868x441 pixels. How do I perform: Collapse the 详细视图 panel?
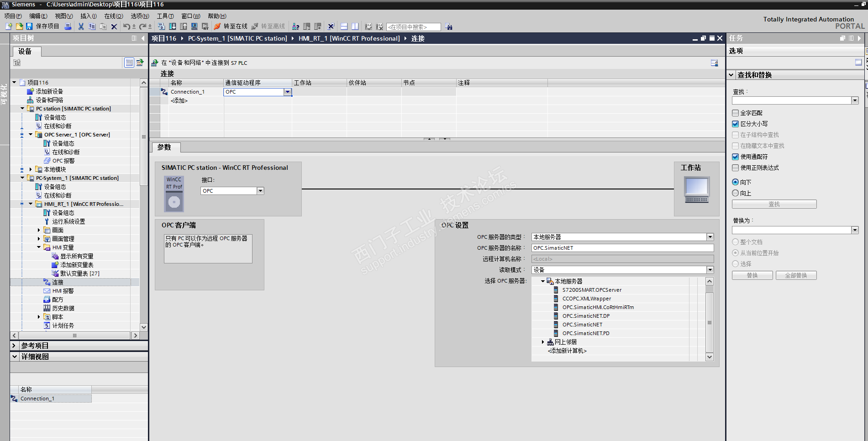[14, 357]
